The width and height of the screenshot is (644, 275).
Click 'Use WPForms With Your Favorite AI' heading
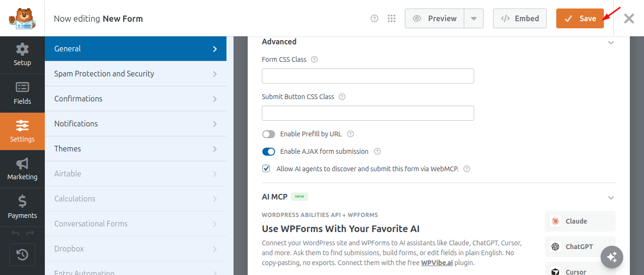[341, 229]
